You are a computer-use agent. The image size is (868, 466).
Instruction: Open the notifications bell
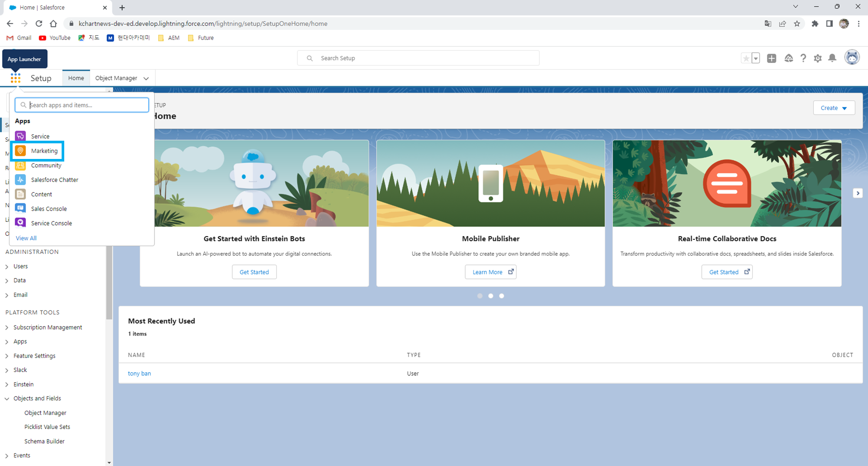832,58
